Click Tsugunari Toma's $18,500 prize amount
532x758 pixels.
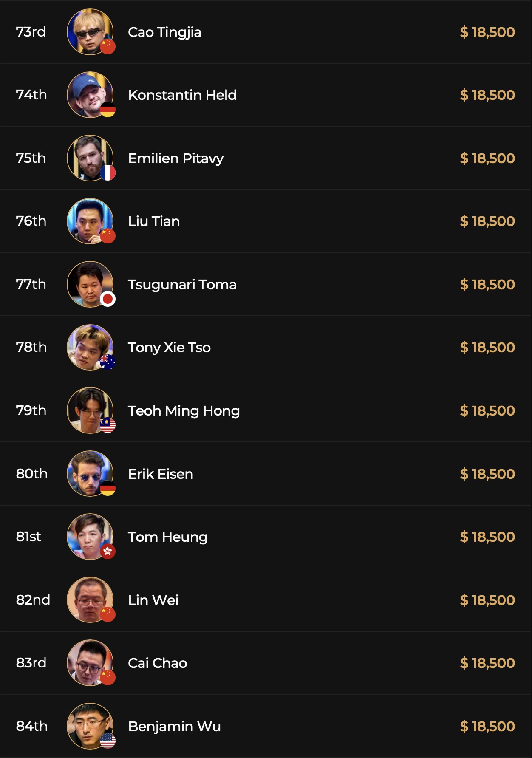coord(487,284)
